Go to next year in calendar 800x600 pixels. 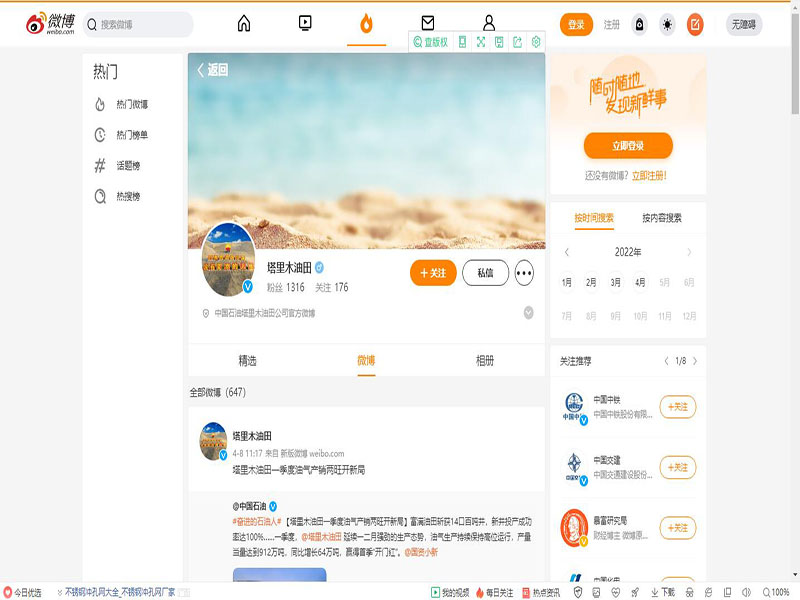(x=689, y=252)
